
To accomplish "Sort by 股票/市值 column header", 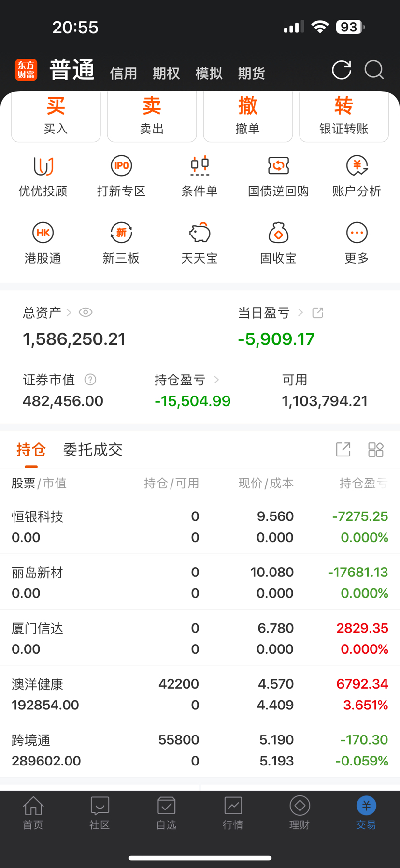I will point(39,484).
